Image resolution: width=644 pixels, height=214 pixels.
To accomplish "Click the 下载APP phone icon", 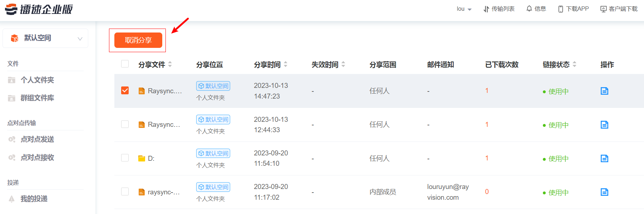I will [x=560, y=9].
